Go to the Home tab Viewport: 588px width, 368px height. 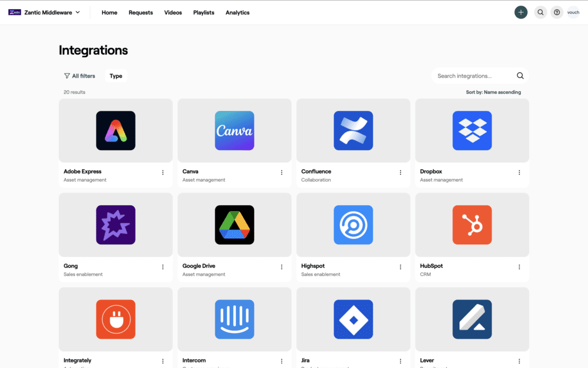(x=110, y=13)
